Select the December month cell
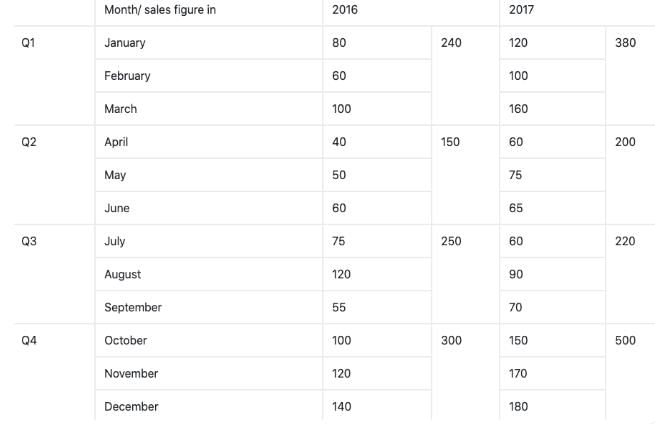 pyautogui.click(x=131, y=406)
